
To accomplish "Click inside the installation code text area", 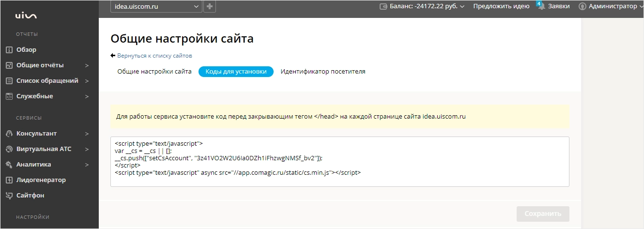I will pyautogui.click(x=339, y=162).
